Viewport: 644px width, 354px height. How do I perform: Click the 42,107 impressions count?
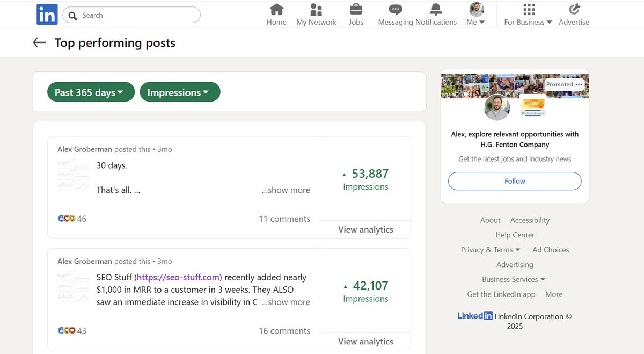tap(370, 285)
